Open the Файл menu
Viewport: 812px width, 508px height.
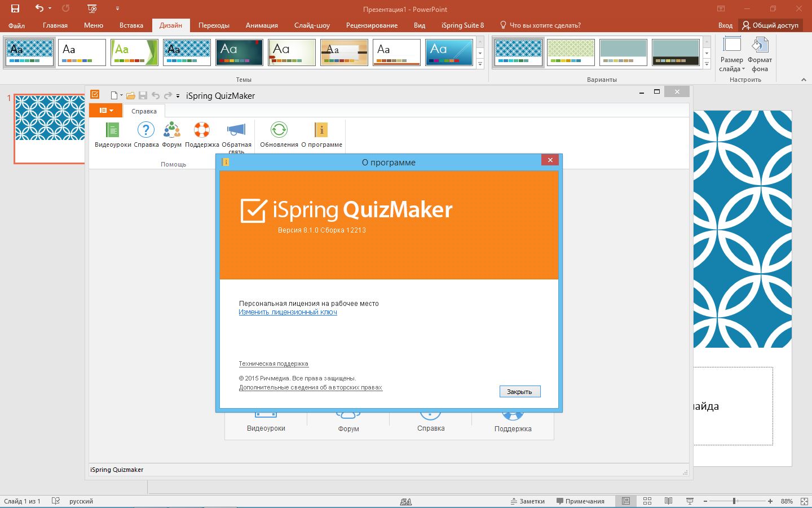point(16,25)
